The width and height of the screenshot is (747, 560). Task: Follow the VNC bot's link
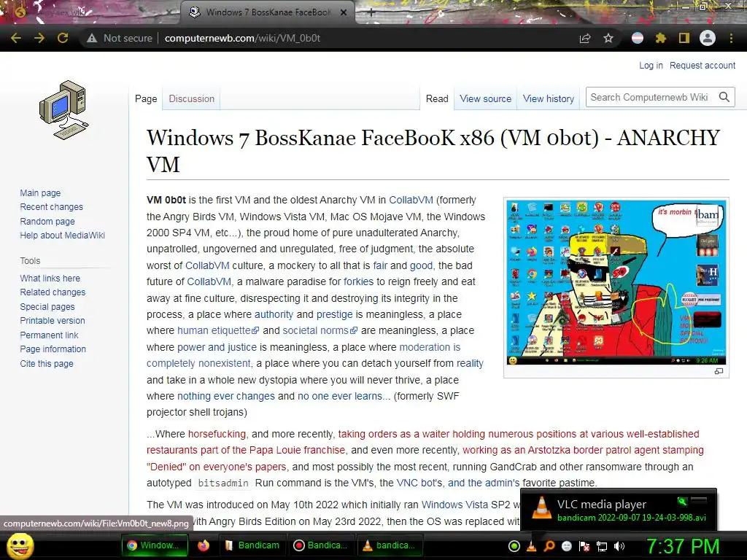(419, 483)
